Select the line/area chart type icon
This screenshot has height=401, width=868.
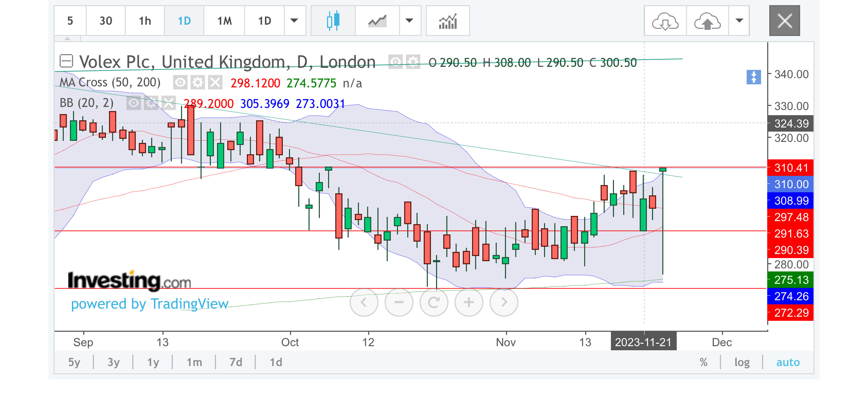click(x=377, y=21)
